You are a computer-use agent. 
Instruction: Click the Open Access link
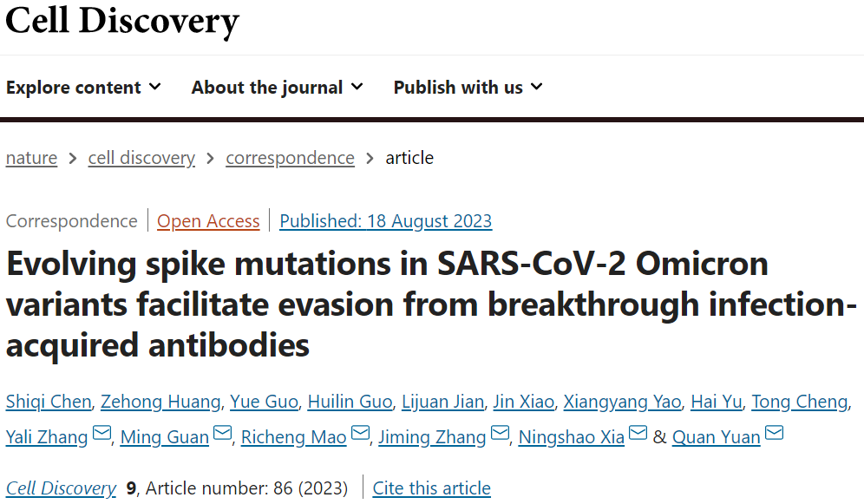click(208, 221)
